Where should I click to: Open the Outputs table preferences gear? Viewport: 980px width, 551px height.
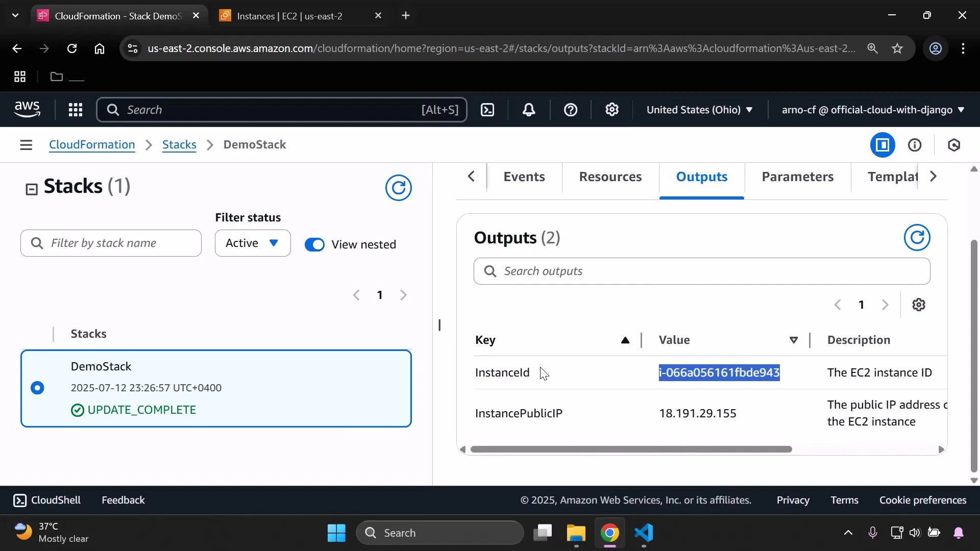pos(919,305)
